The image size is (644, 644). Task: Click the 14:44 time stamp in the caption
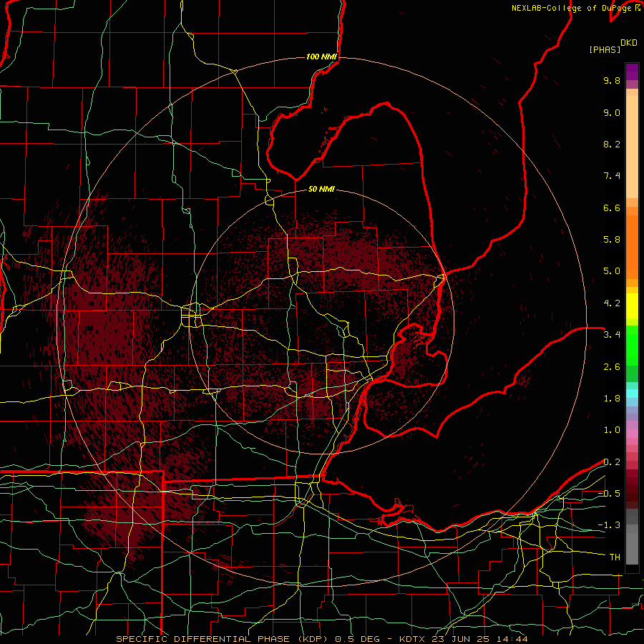coord(512,639)
